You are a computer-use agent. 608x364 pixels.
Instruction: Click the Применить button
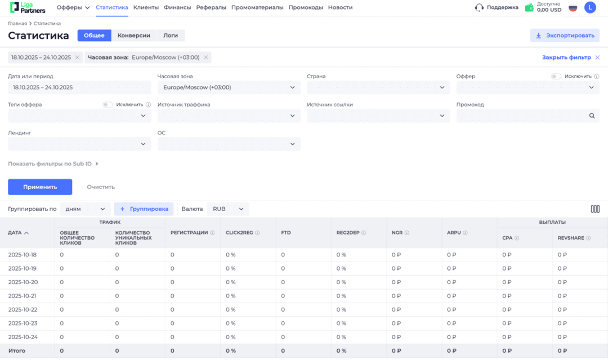pos(40,187)
